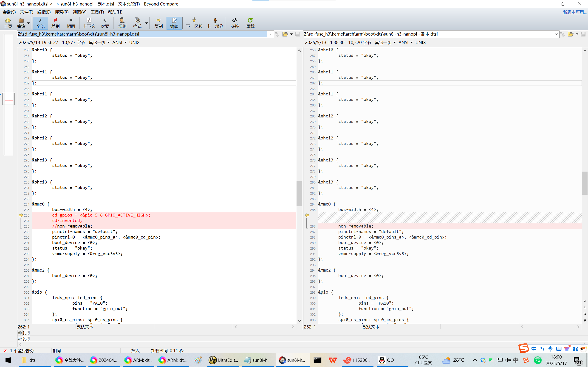Toggle Show All (全部) display filter
The height and width of the screenshot is (367, 588).
click(40, 23)
